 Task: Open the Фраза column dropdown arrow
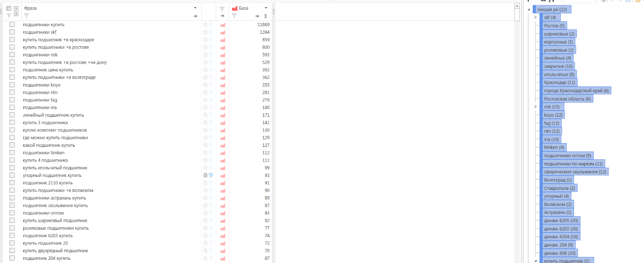(195, 8)
